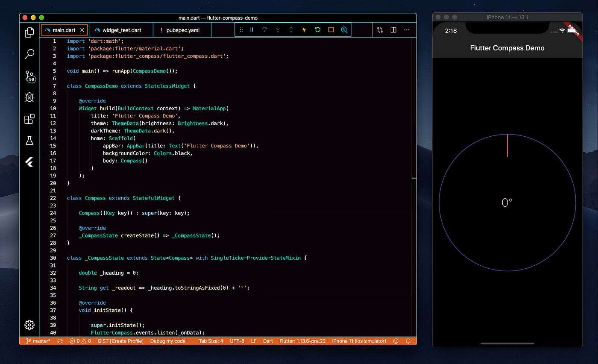This screenshot has width=598, height=364.
Task: Click the feedback smiley icon
Action: pyautogui.click(x=396, y=341)
